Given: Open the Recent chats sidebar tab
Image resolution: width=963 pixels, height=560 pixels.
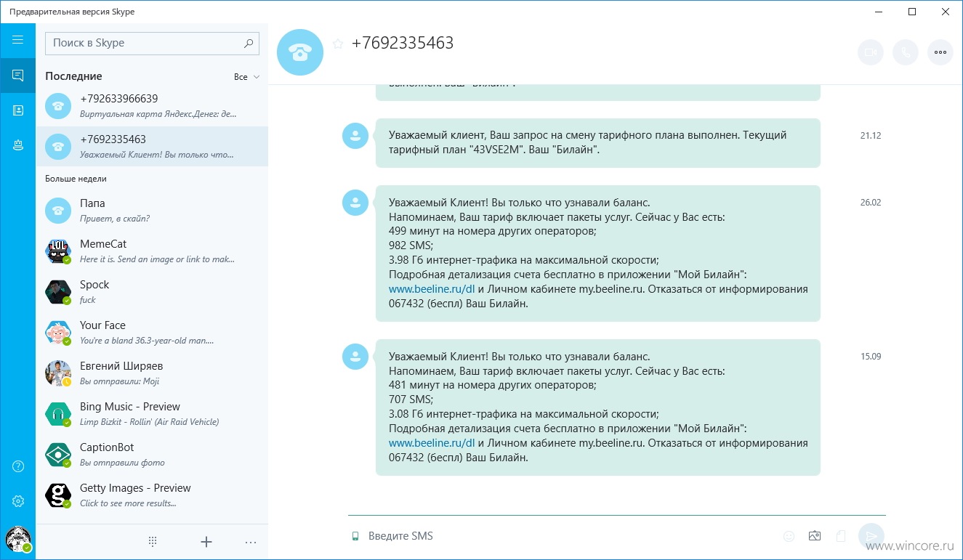Looking at the screenshot, I should tap(18, 76).
